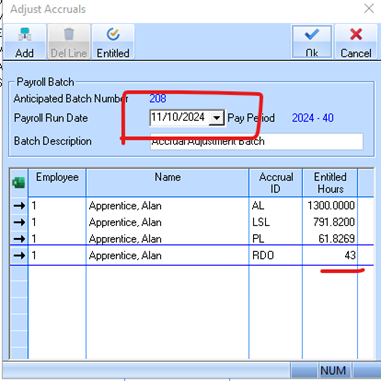Click employee number in the PL row

[x=57, y=238]
